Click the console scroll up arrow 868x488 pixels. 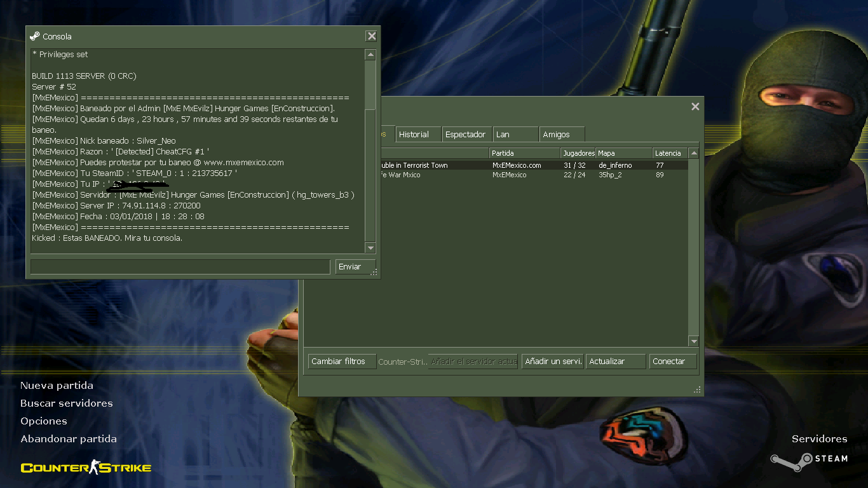point(370,55)
